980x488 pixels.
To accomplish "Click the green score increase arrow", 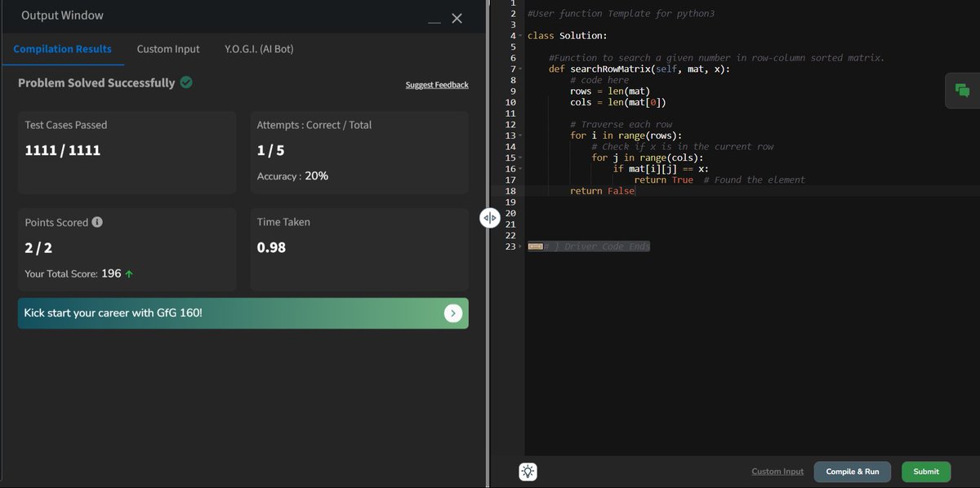I will (129, 274).
